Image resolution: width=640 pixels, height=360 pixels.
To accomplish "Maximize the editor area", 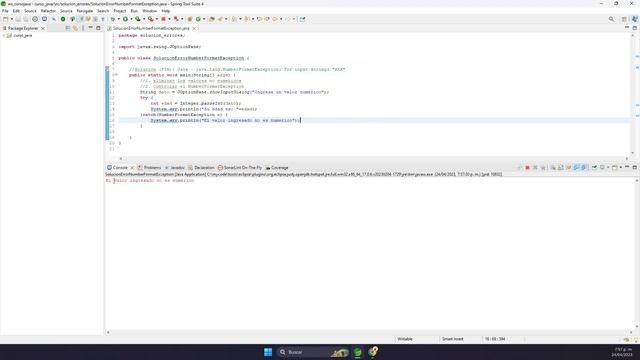I will click(635, 28).
